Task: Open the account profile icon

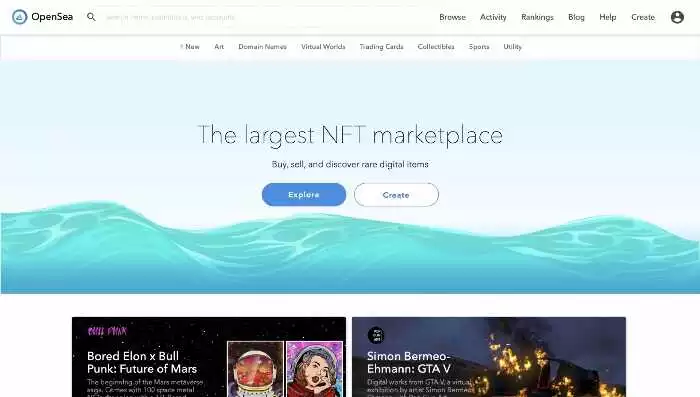Action: [x=677, y=17]
